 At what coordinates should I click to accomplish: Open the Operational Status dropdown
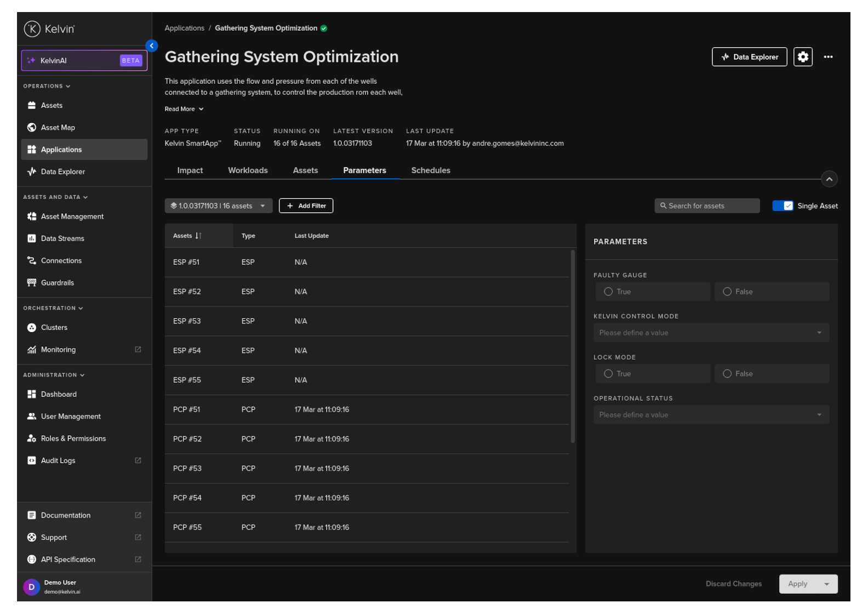(x=711, y=415)
